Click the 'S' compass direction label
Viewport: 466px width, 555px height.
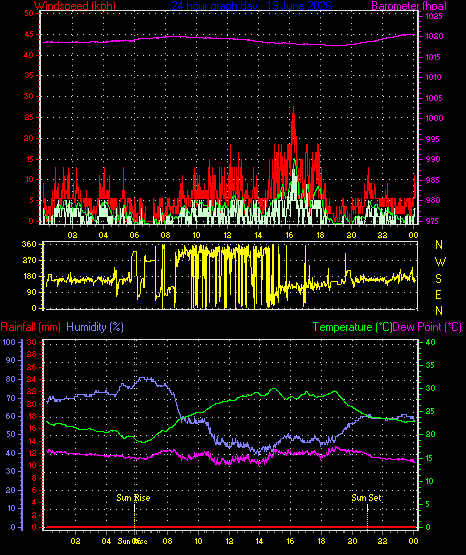[438, 279]
